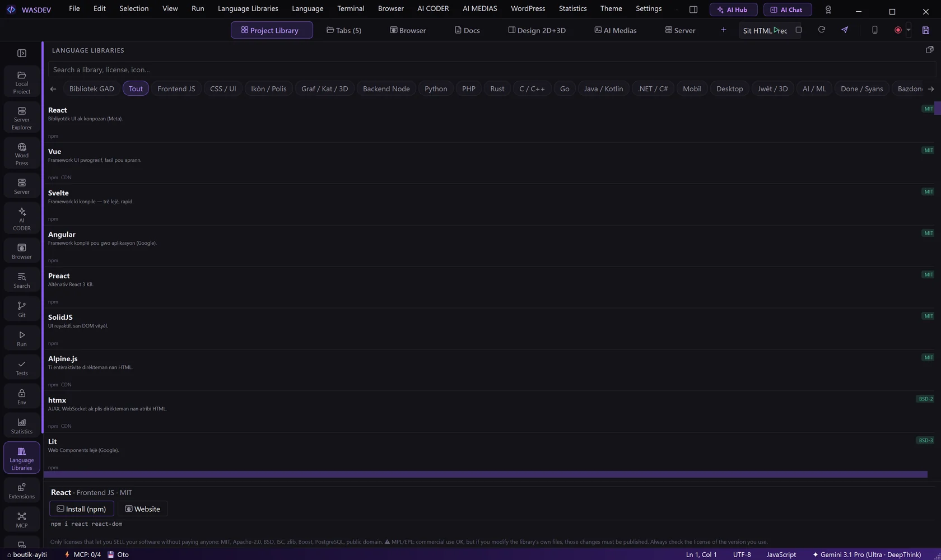Click the award ribbon icon in the title bar
Viewport: 941px width, 560px height.
click(x=828, y=10)
